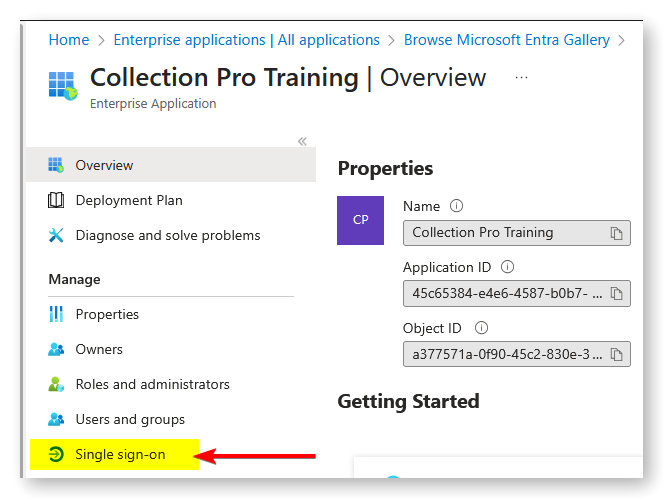Collapse the left navigation menu
The height and width of the screenshot is (498, 663).
[302, 142]
